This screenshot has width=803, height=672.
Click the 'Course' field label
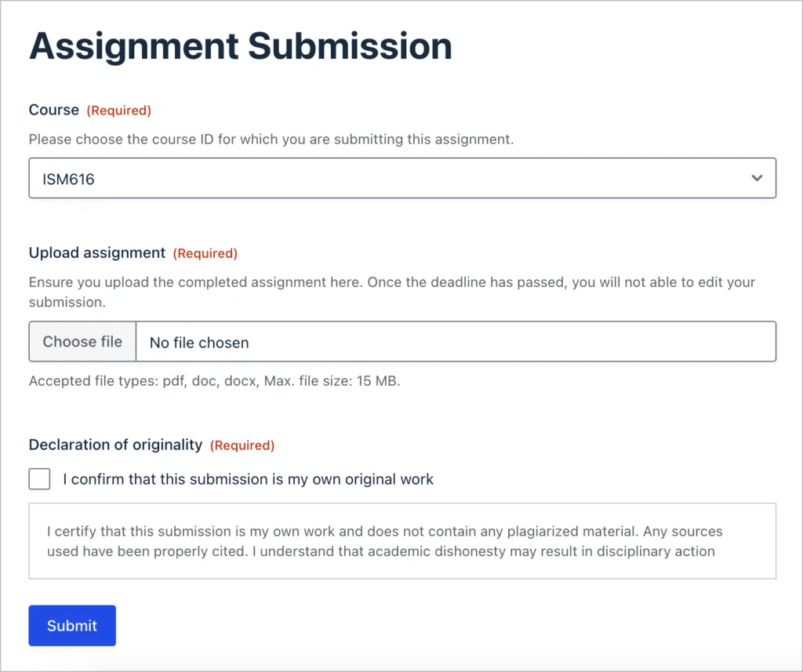coord(54,110)
